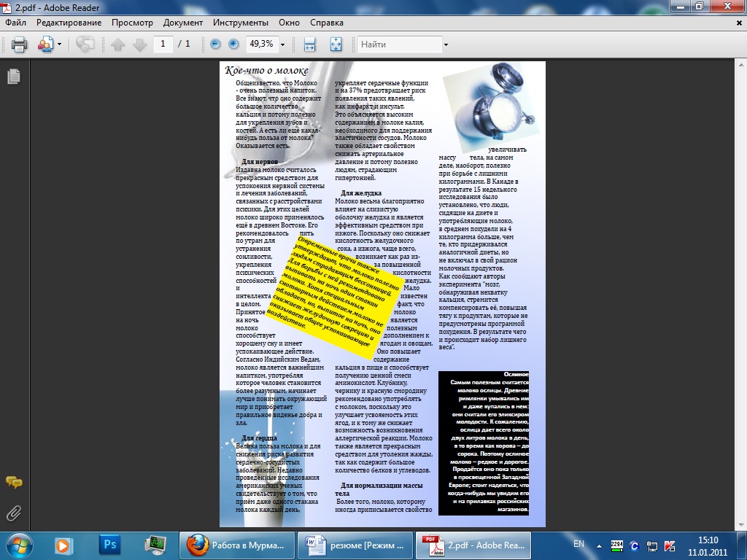The height and width of the screenshot is (560, 747).
Task: Expand the zoom percentage dropdown arrow
Action: click(x=283, y=44)
